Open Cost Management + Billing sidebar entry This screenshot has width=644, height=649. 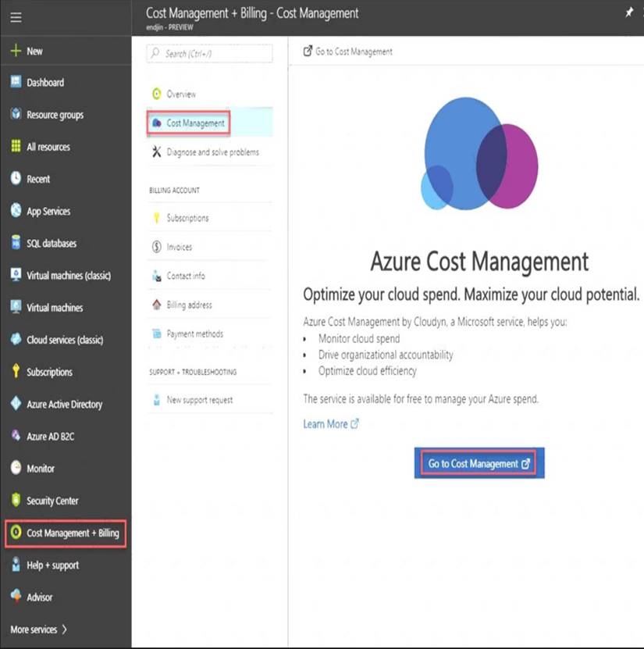point(66,533)
